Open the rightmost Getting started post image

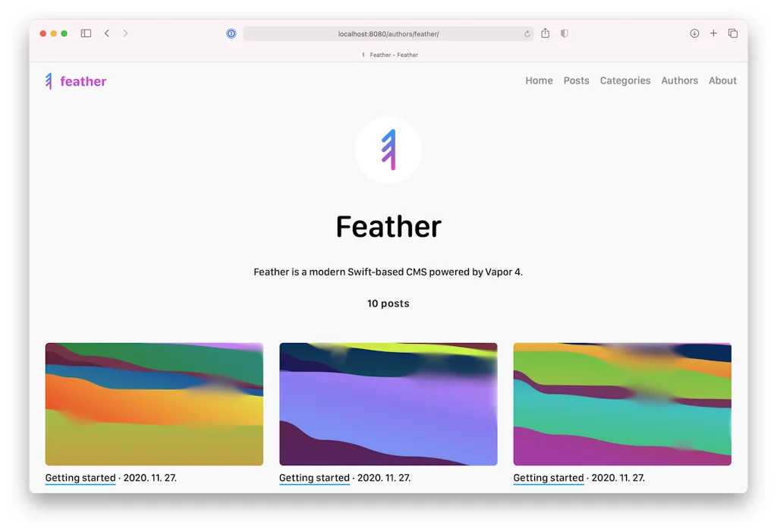(x=622, y=404)
